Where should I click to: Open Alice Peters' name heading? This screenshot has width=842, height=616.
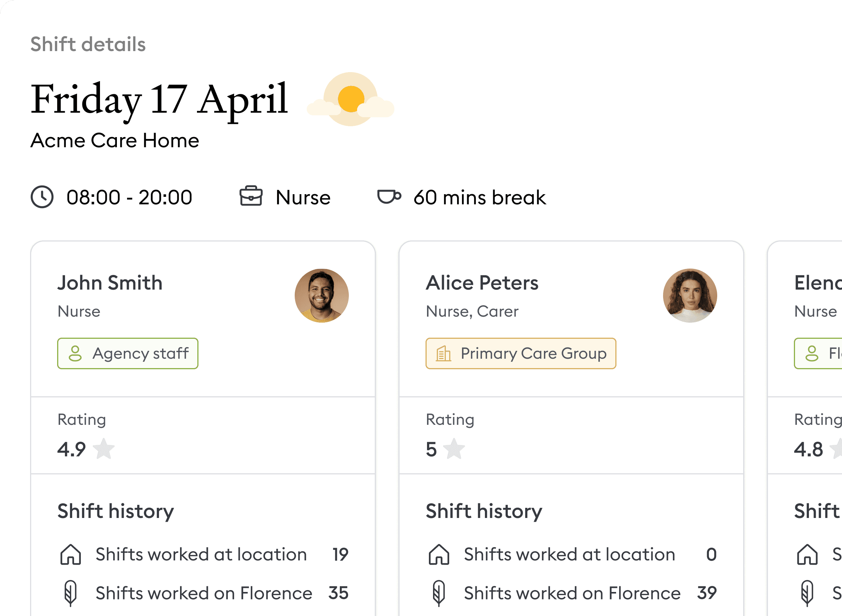point(482,283)
